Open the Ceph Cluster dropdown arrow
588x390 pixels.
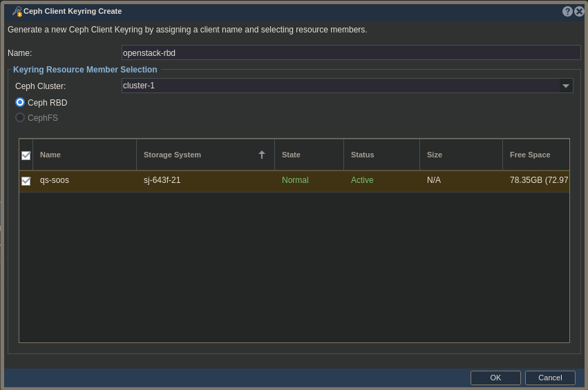click(566, 86)
